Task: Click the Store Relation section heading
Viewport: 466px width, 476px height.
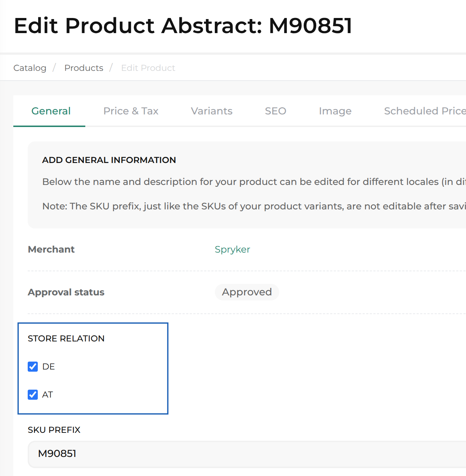Action: 66,339
